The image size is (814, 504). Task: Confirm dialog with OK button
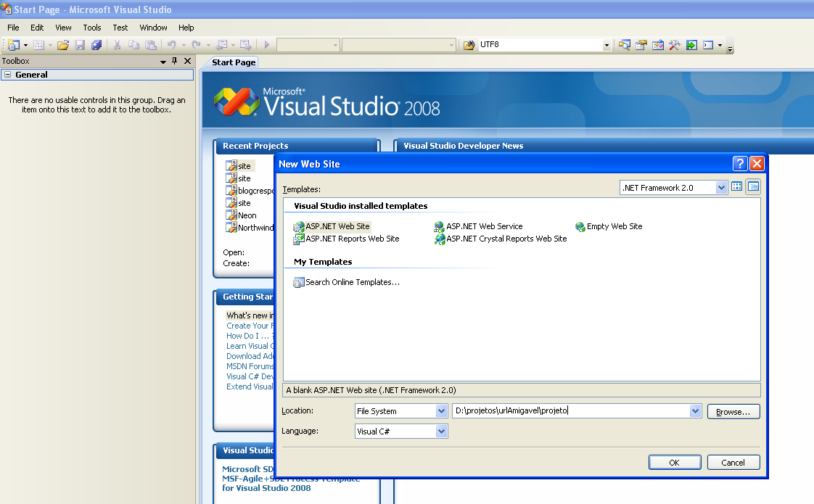[x=675, y=463]
